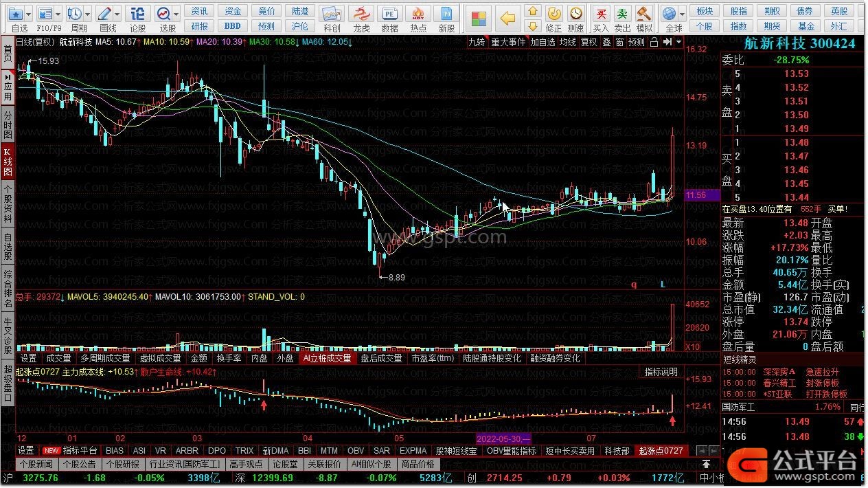This screenshot has width=868, height=488.
Task: Open the 热点 hot topics flame icon
Action: point(418,13)
